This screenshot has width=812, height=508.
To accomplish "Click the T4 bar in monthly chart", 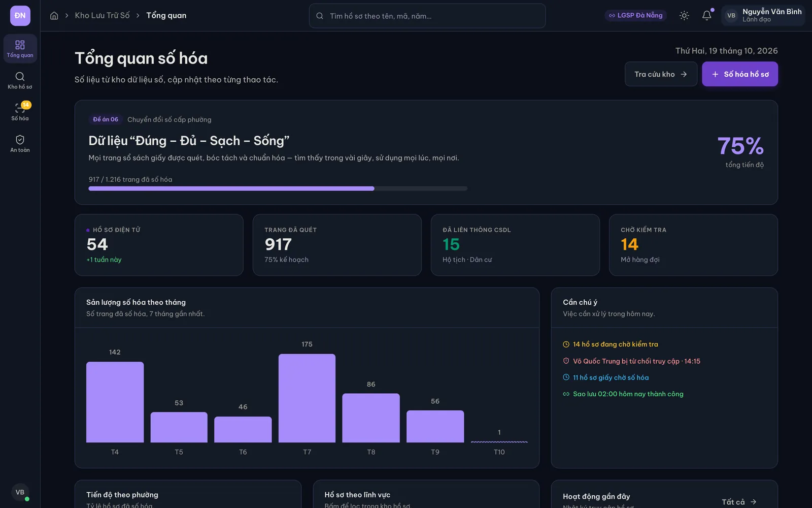I will pos(115,402).
